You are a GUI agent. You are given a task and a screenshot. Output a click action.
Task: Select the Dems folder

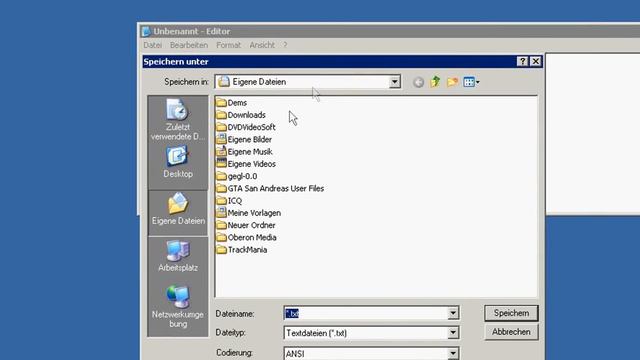coord(231,103)
